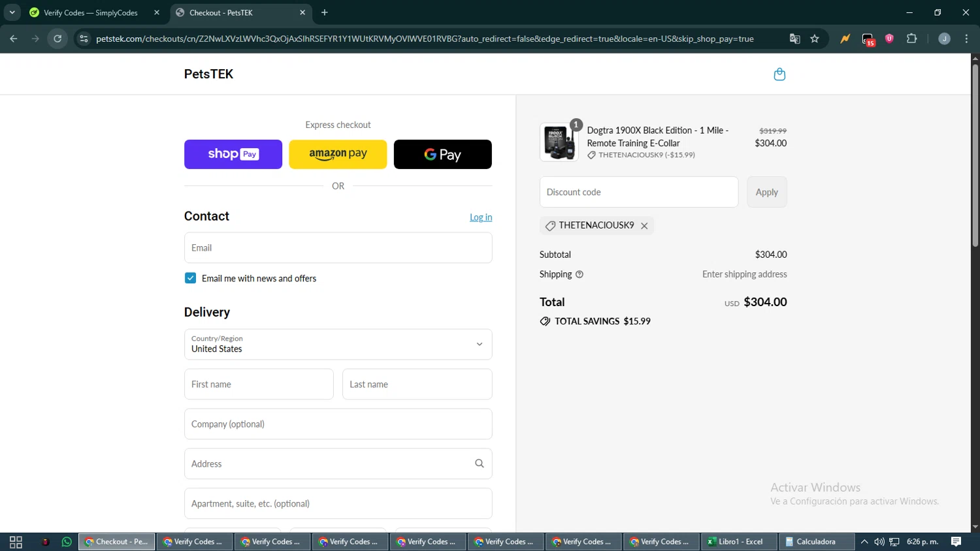Image resolution: width=980 pixels, height=551 pixels.
Task: Open a new browser tab
Action: coord(325,12)
